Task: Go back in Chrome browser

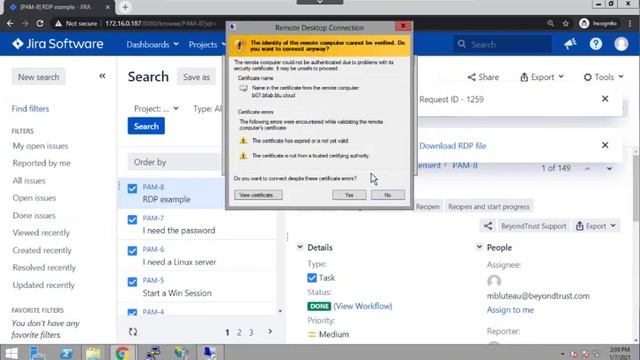Action: 10,23
